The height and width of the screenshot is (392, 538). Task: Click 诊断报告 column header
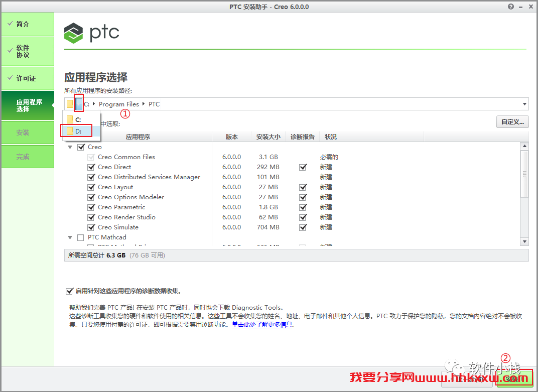tap(302, 137)
